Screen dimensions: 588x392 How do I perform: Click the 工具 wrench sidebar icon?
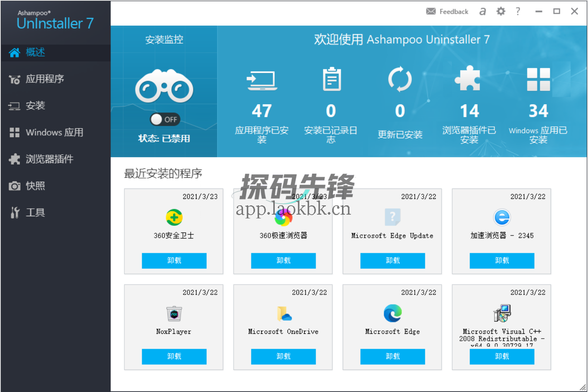15,212
